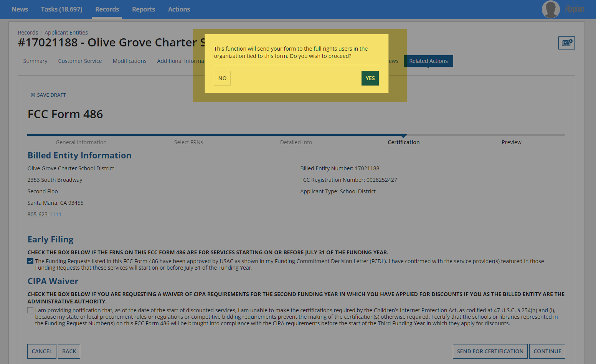Select the Records tab
This screenshot has width=596, height=364.
pos(107,9)
